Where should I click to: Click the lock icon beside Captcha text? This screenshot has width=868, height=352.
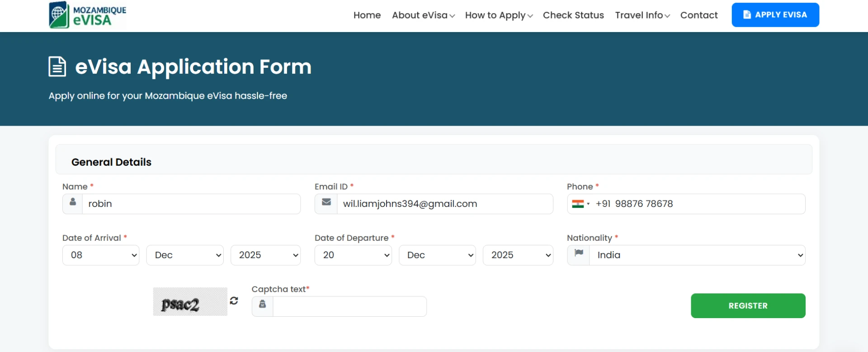[x=262, y=305]
